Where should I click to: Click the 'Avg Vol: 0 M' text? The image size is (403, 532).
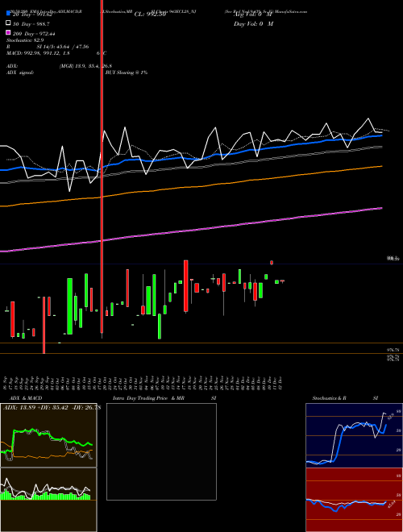[x=253, y=15]
